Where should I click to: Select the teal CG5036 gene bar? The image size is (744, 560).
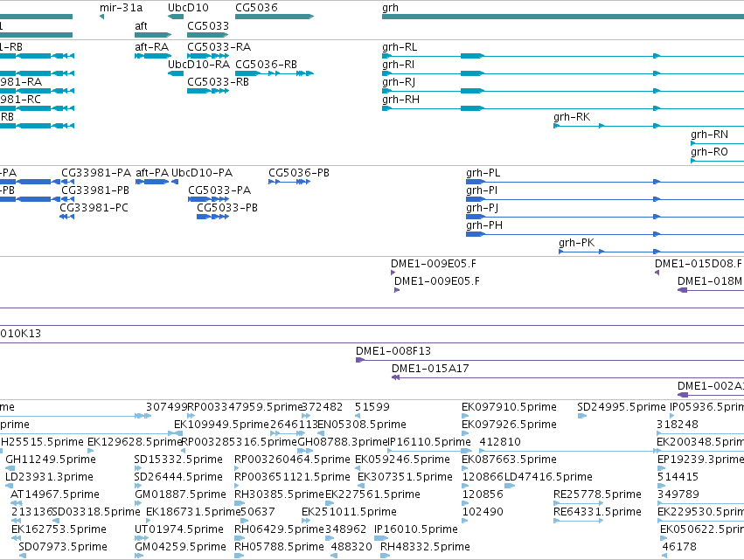click(275, 17)
